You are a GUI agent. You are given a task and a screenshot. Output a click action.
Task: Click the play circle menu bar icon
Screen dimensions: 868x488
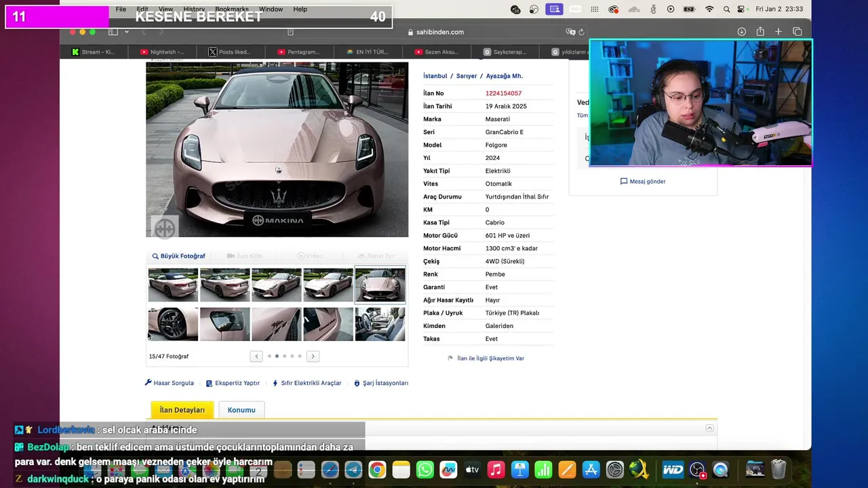(x=671, y=9)
